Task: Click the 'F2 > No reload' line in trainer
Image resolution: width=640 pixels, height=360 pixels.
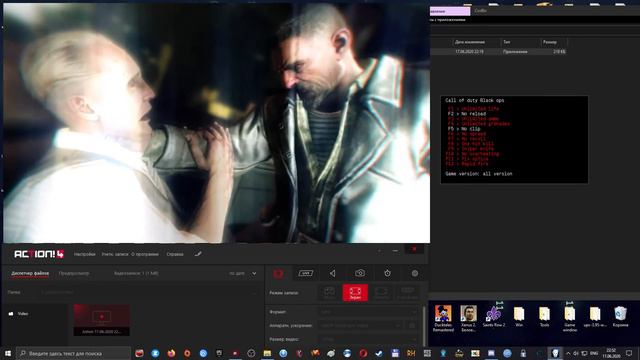Action: click(467, 114)
